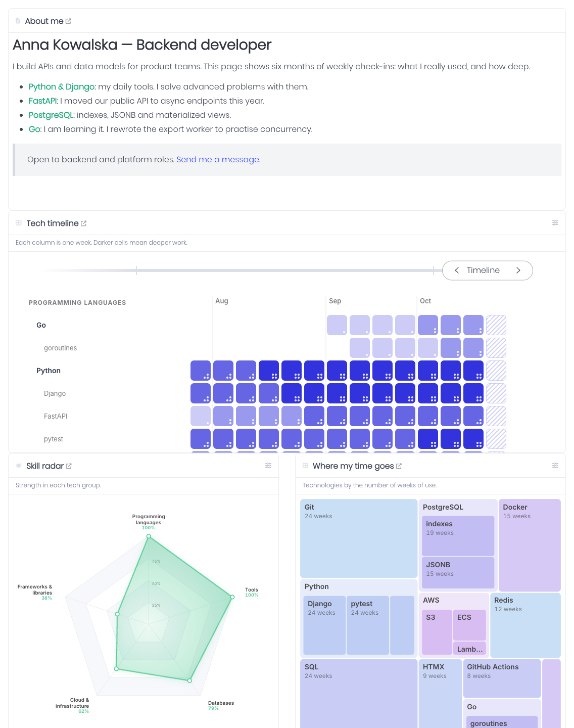
Task: Click radar point for Databases 79%
Action: pos(189,680)
